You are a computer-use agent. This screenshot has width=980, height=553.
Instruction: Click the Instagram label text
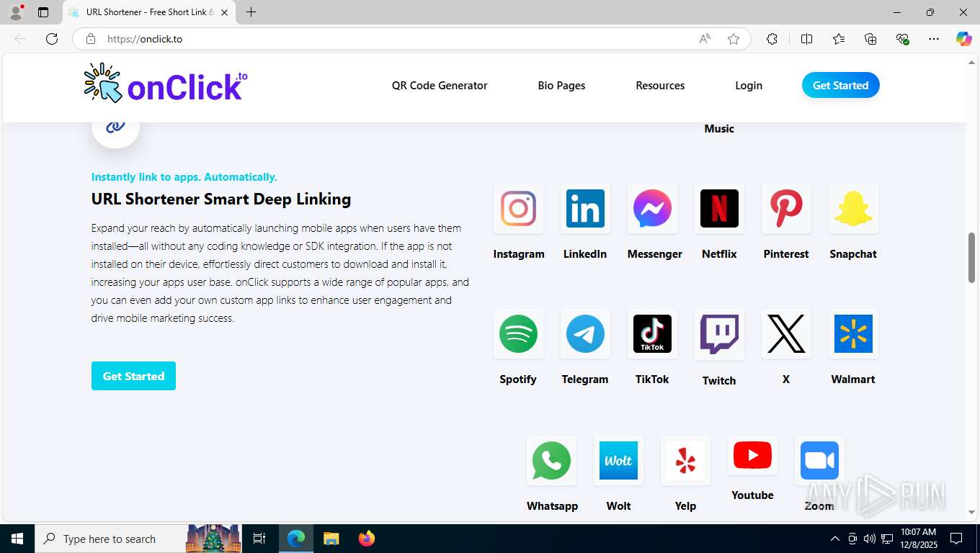[519, 253]
